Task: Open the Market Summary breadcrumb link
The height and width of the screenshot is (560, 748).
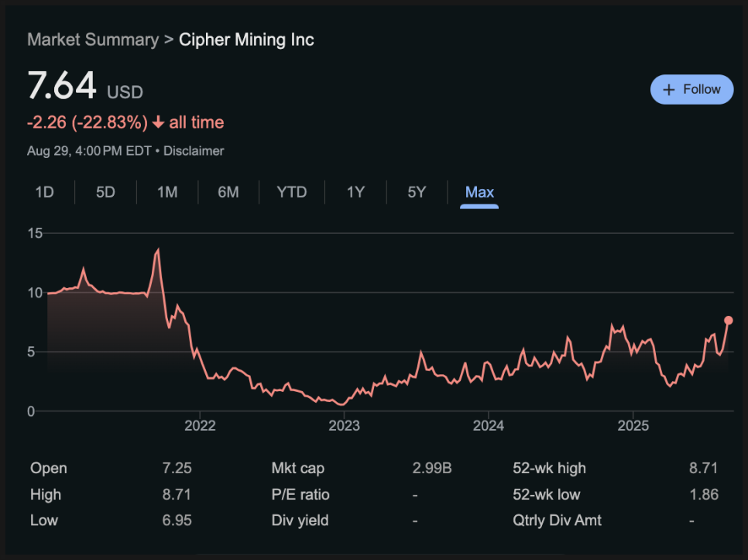Action: point(93,40)
